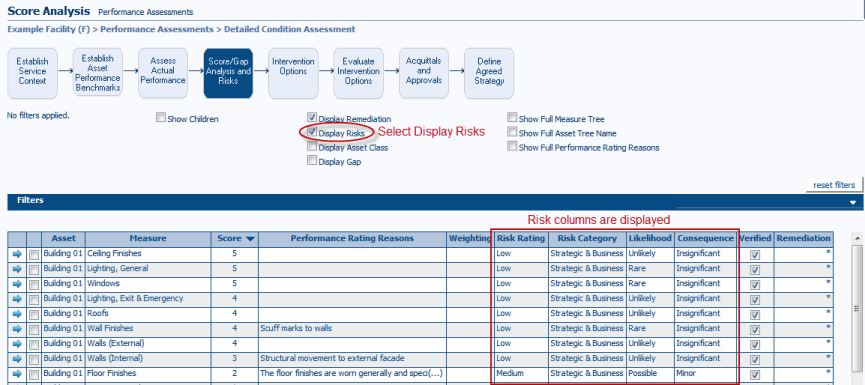Image resolution: width=865 pixels, height=385 pixels.
Task: Open row arrow for Lighting, Exit & Emergency
Action: [17, 299]
